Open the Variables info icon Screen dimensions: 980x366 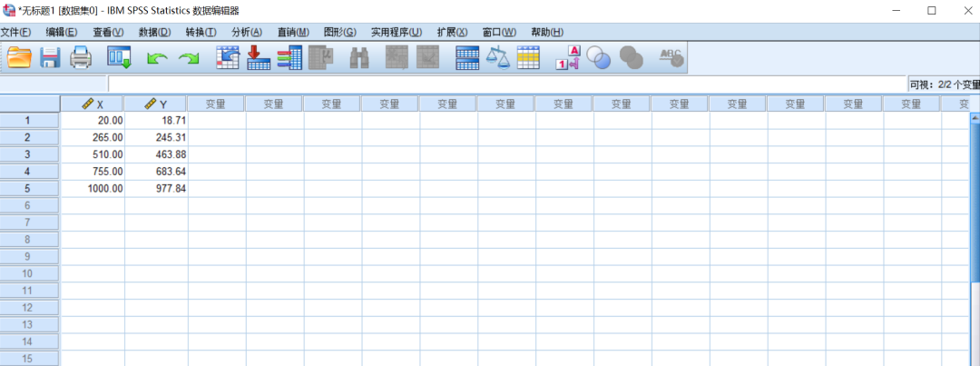click(x=289, y=57)
